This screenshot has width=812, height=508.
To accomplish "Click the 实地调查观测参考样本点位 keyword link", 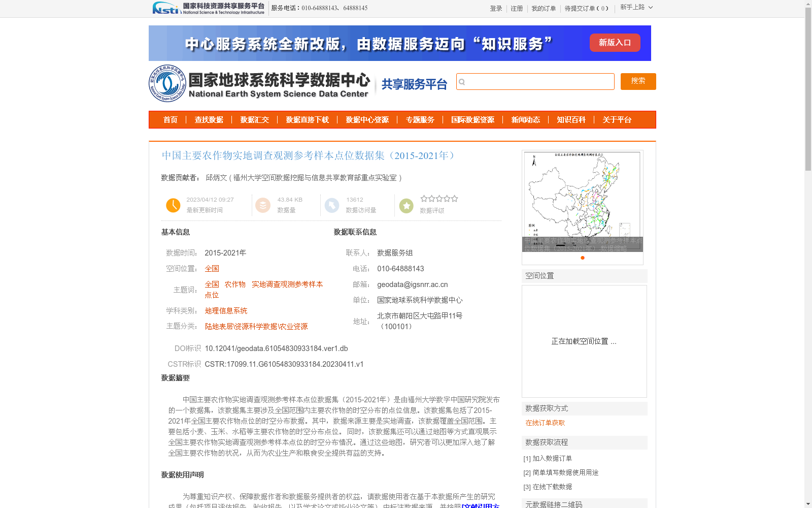I will click(264, 290).
